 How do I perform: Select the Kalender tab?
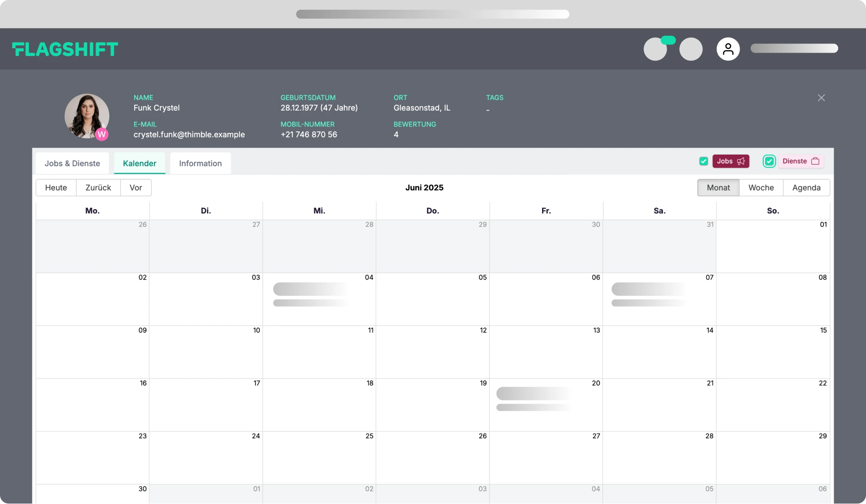[x=140, y=163]
